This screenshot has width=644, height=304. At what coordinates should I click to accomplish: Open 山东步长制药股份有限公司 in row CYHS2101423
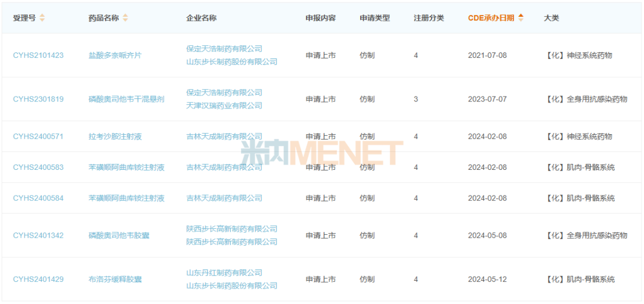click(231, 61)
